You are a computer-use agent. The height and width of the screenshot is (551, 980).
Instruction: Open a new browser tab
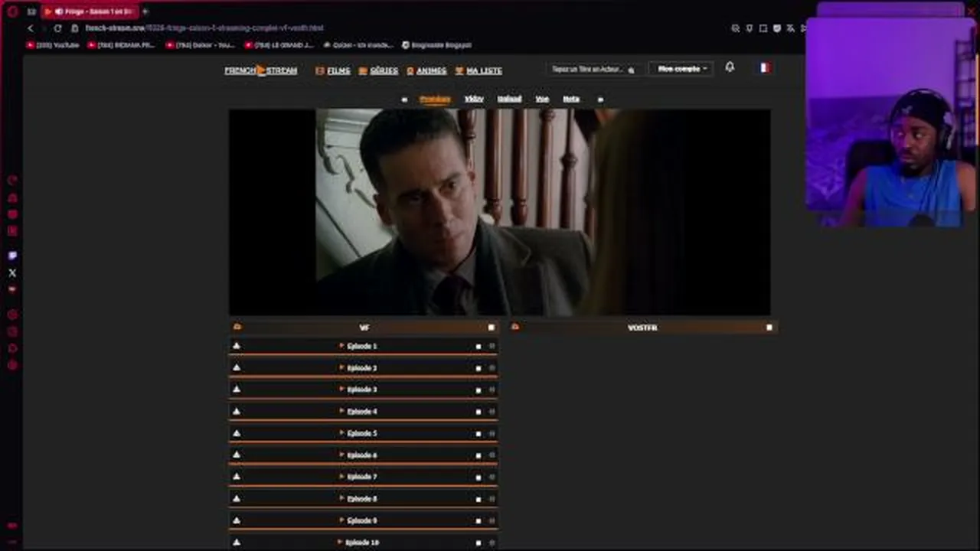[x=145, y=11]
